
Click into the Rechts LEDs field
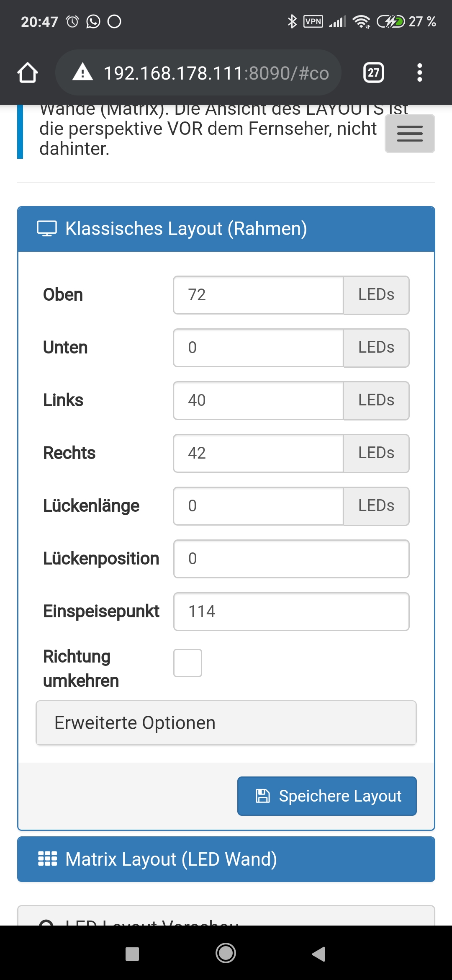coord(258,453)
